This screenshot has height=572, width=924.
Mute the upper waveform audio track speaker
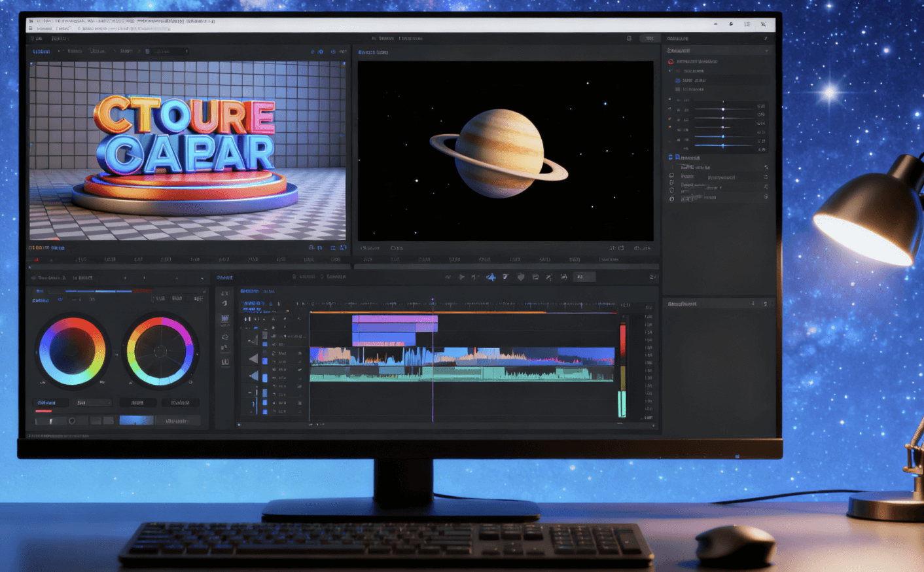(253, 358)
